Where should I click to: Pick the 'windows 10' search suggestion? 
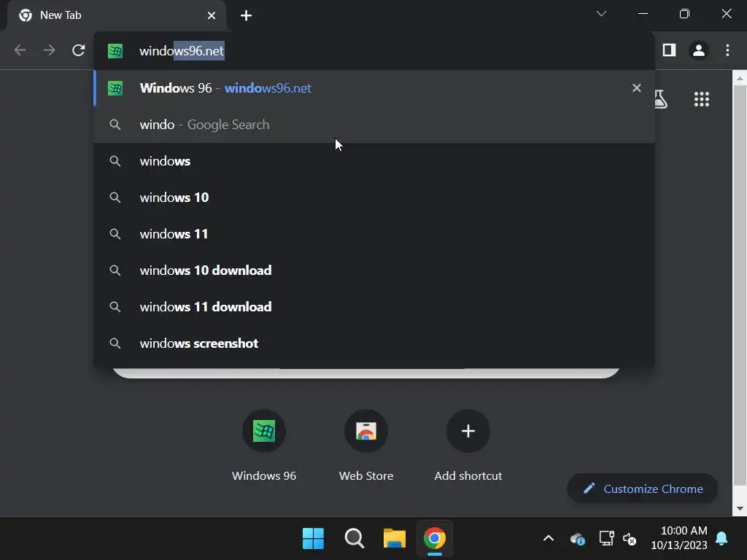(374, 198)
